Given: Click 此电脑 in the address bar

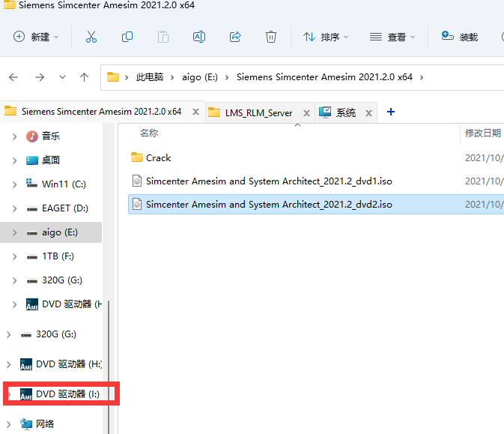Looking at the screenshot, I should [x=150, y=77].
